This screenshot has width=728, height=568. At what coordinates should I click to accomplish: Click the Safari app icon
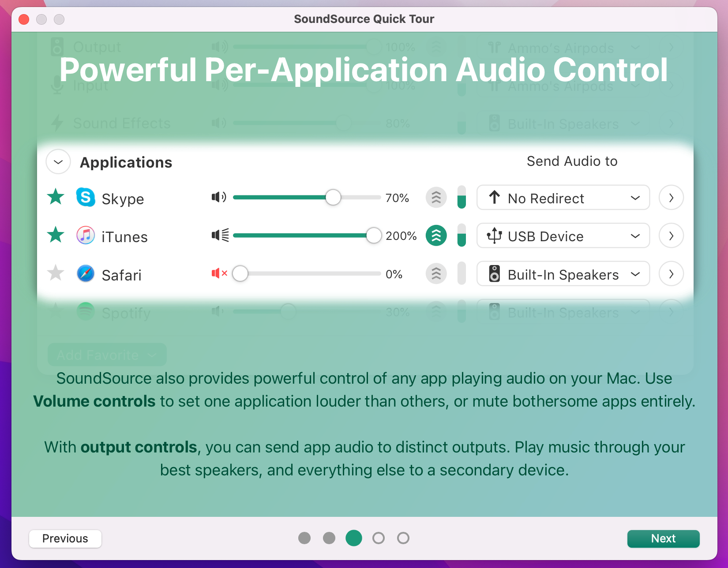click(86, 274)
